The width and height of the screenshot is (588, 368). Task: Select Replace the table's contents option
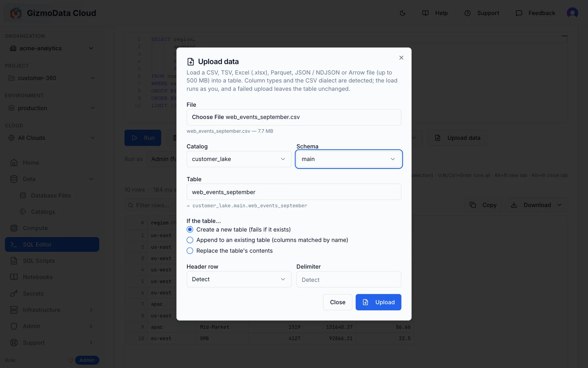[x=190, y=251]
